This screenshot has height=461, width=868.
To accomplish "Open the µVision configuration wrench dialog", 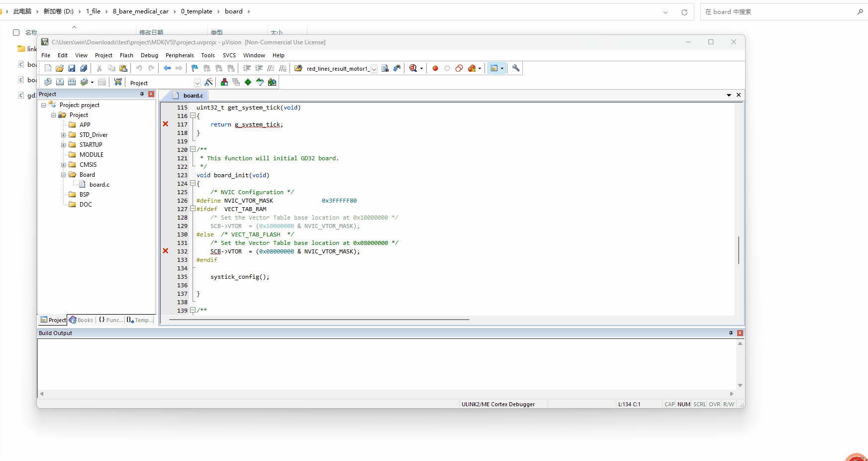I will tap(516, 68).
